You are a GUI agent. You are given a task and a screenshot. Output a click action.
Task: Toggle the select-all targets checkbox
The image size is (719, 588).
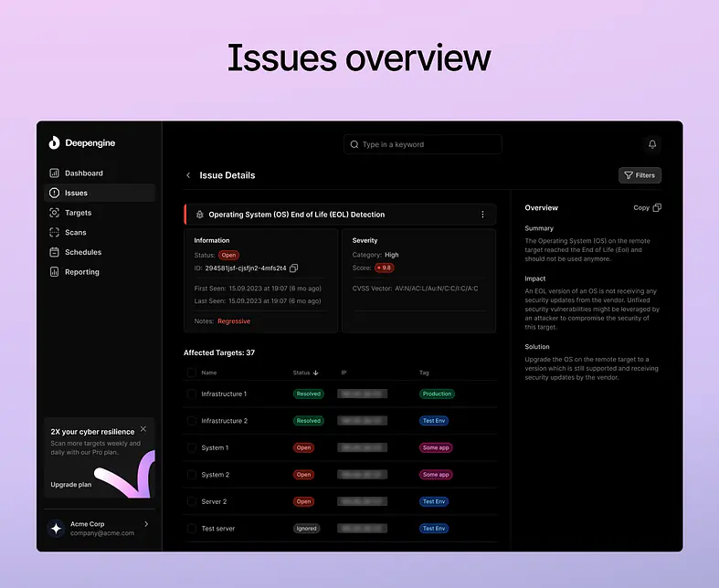(192, 373)
